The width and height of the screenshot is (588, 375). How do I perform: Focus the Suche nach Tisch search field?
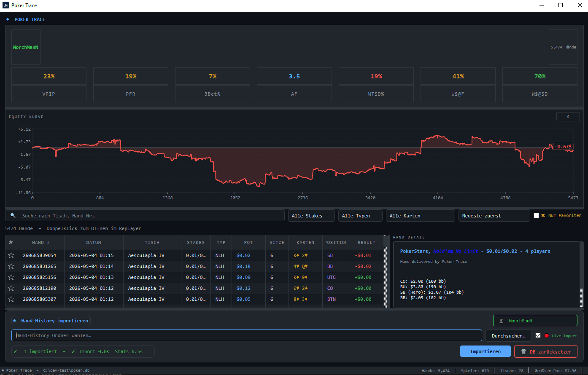pos(145,216)
